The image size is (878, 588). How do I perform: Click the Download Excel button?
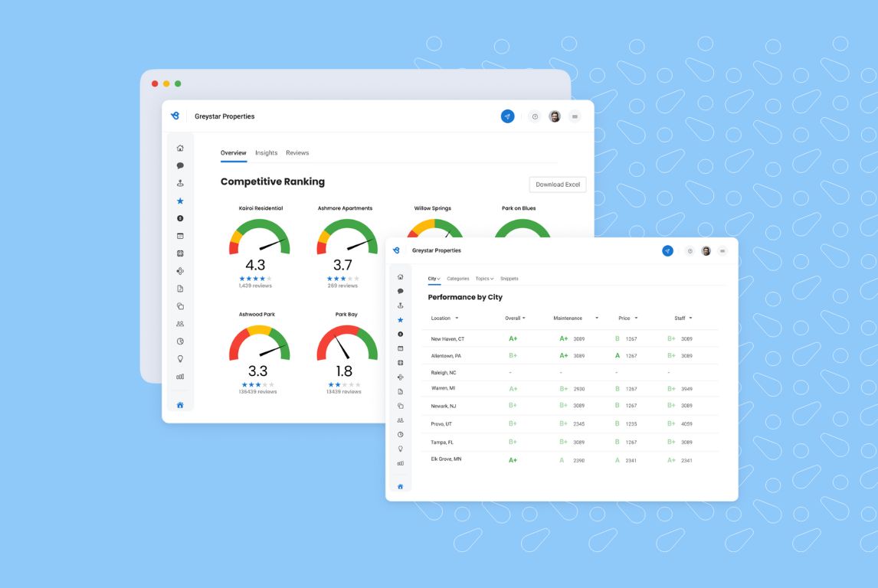[x=558, y=185]
